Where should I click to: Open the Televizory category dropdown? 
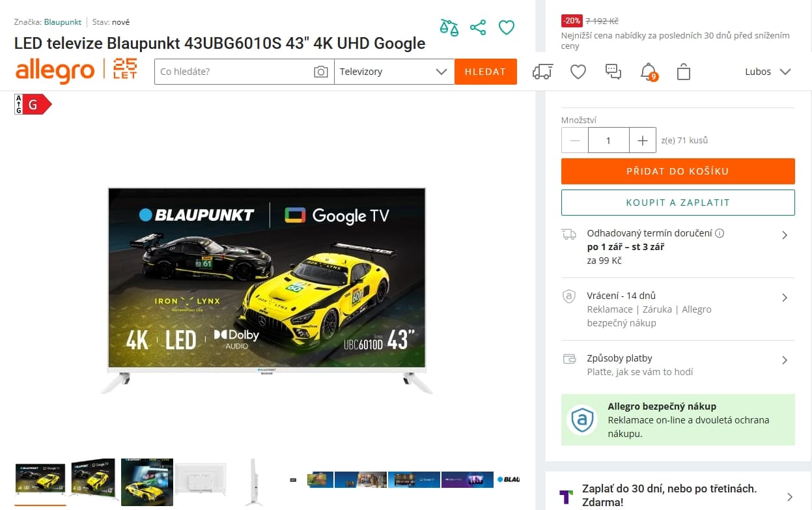pos(394,72)
